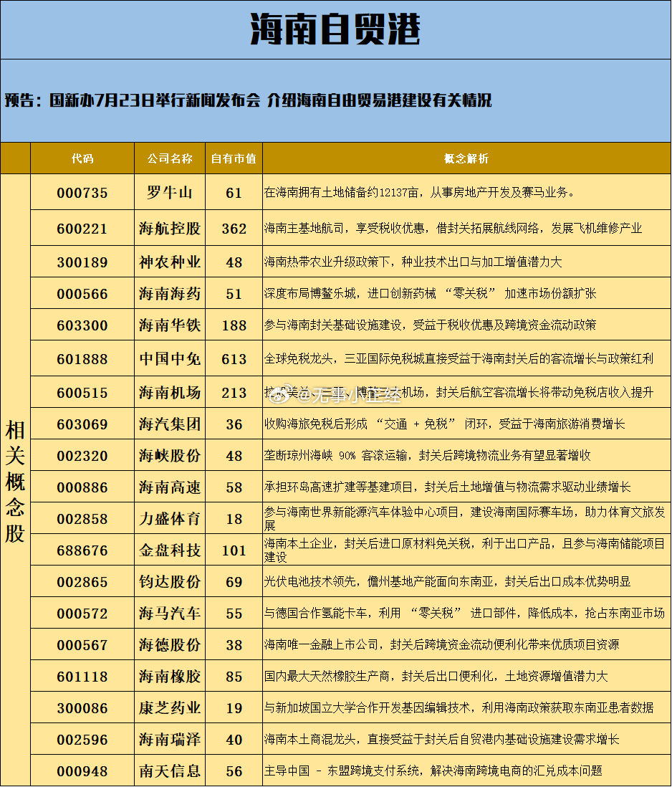Image resolution: width=672 pixels, height=787 pixels.
Task: Click company name 海德股份
Action: 170,646
